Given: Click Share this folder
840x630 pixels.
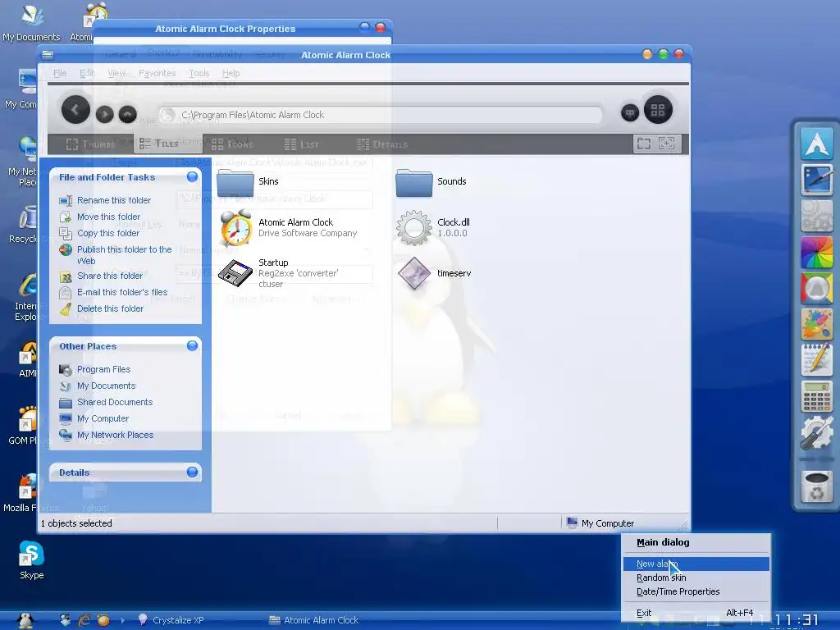Looking at the screenshot, I should 110,276.
